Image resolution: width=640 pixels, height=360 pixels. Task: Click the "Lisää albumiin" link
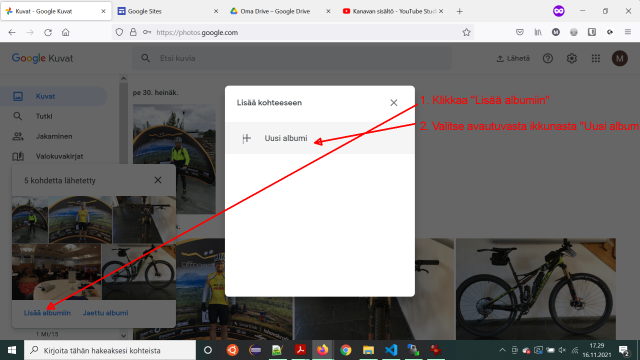(x=47, y=313)
